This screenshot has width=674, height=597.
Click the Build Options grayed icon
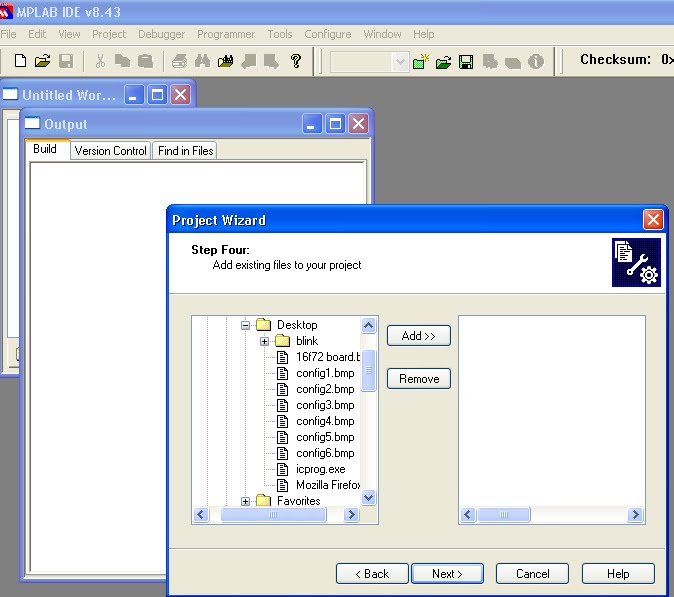click(490, 62)
